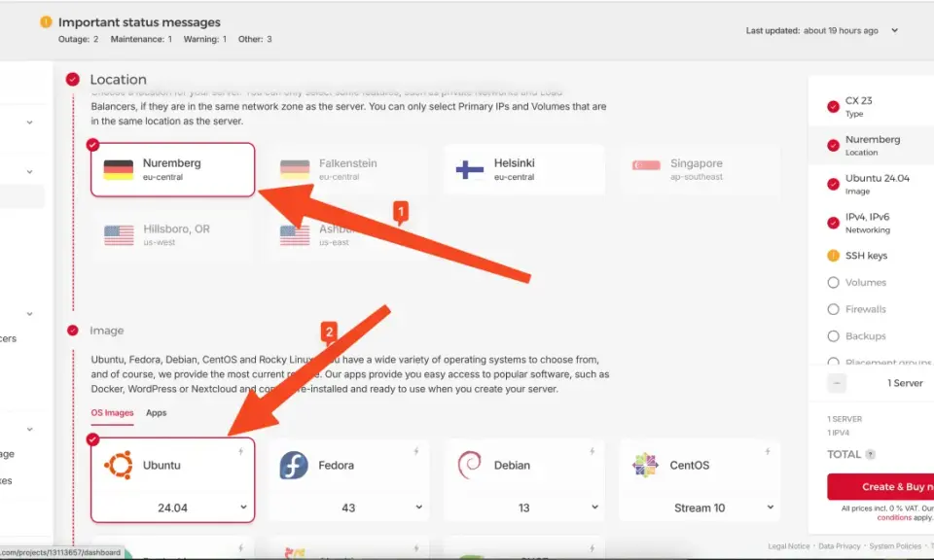Open Debian 13 version dropdown
This screenshot has height=560, width=934.
[524, 507]
